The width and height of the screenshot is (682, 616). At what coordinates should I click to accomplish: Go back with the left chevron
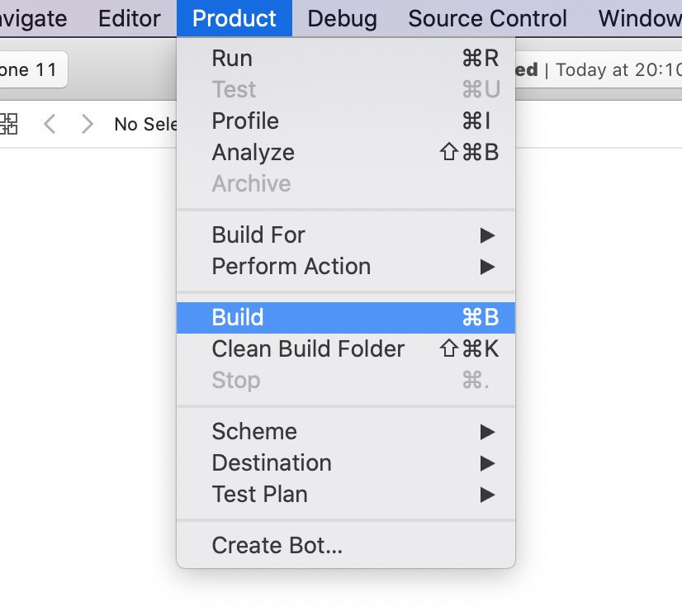pos(50,124)
